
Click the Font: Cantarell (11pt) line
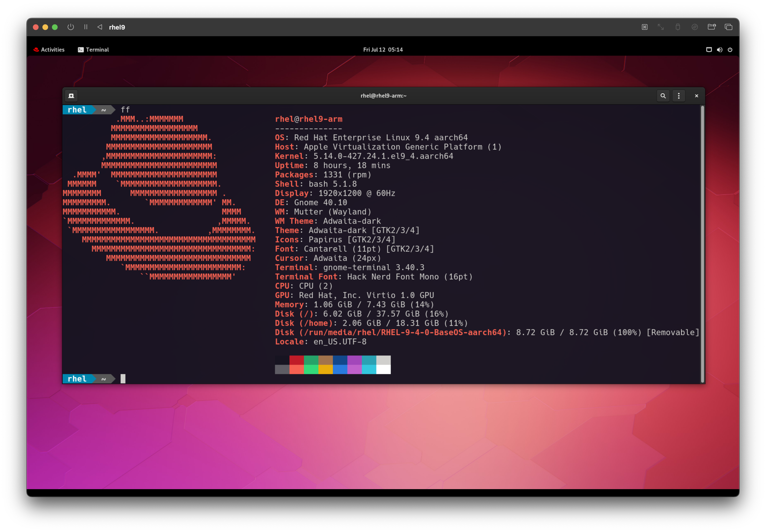pos(354,249)
